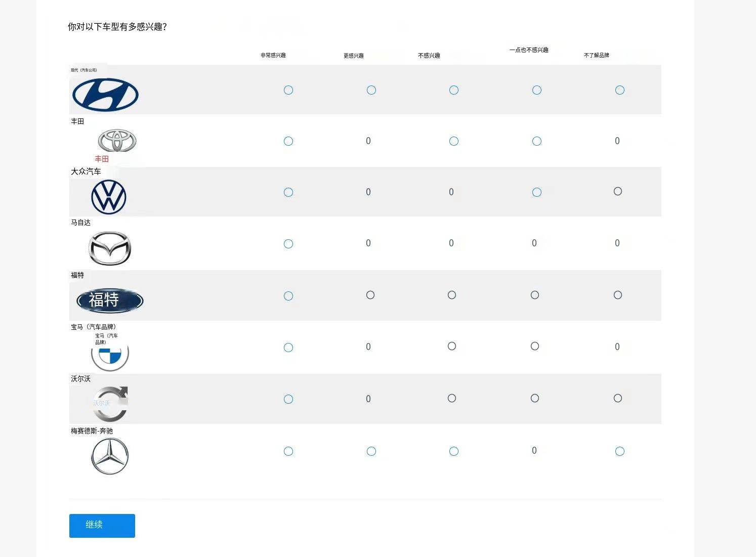Choose 不了解品牌 for 梅赛德斯-奔驰

pyautogui.click(x=620, y=451)
